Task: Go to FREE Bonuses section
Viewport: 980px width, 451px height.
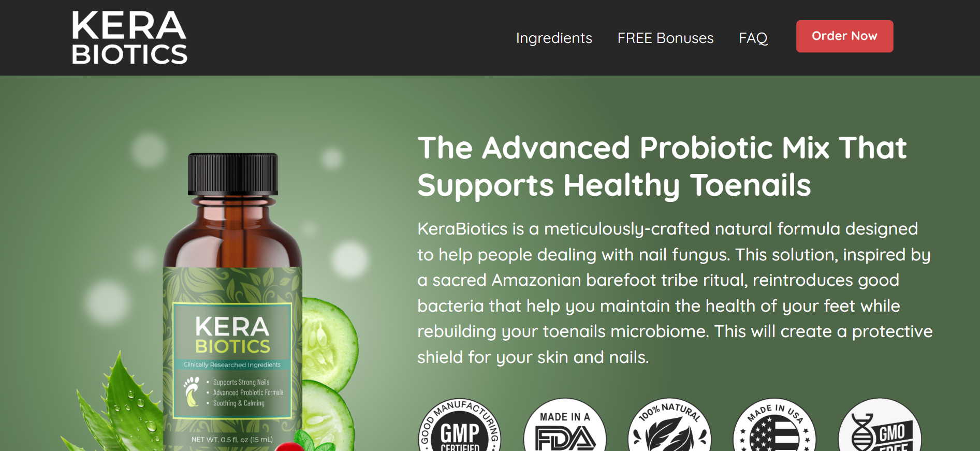Action: pos(665,38)
